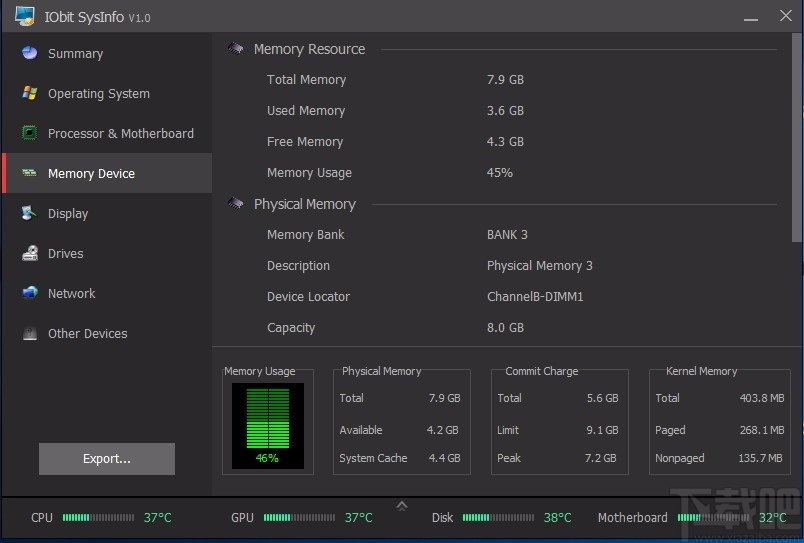Screen dimensions: 804x543
Task: Click the Memory Resource section heading
Action: 309,49
